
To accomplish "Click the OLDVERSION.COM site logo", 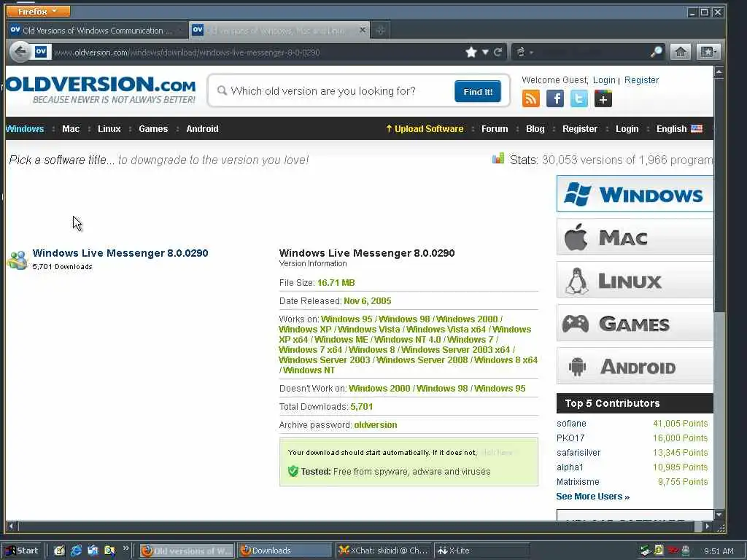I will pos(101,89).
